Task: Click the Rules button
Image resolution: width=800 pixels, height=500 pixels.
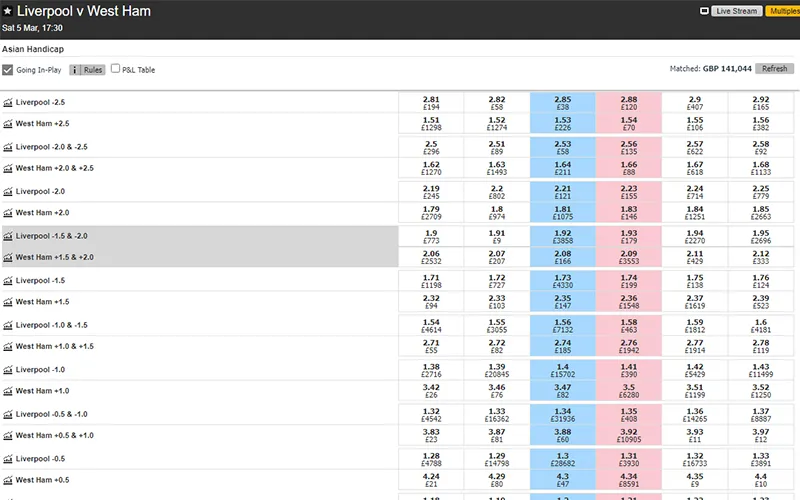Action: [93, 70]
